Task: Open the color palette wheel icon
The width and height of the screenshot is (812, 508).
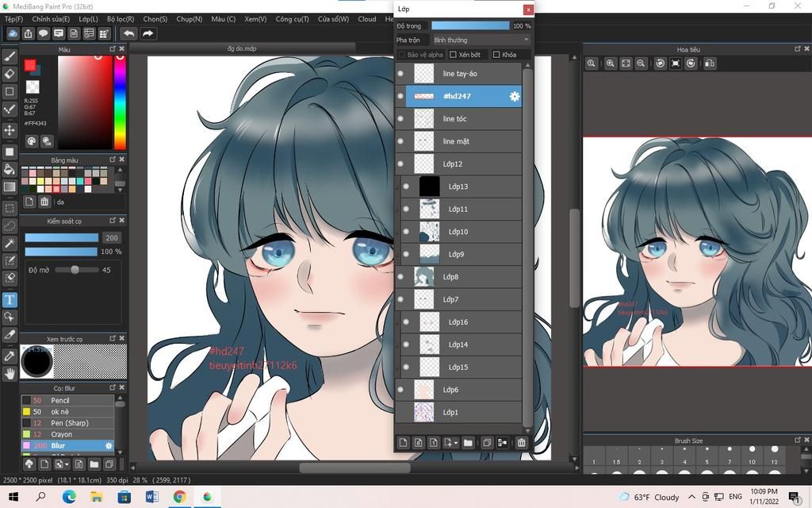Action: (x=32, y=141)
